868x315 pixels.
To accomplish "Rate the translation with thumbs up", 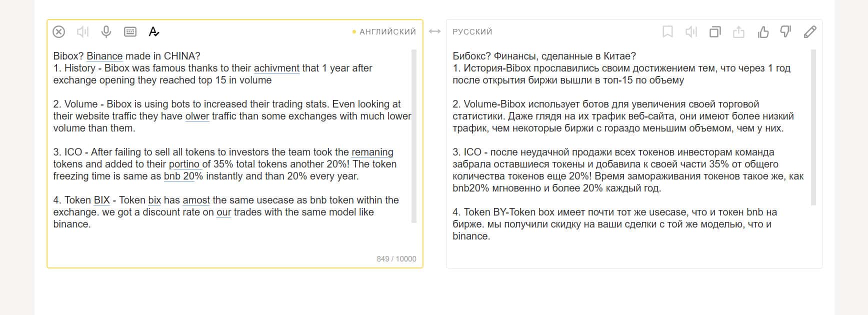I will click(763, 32).
